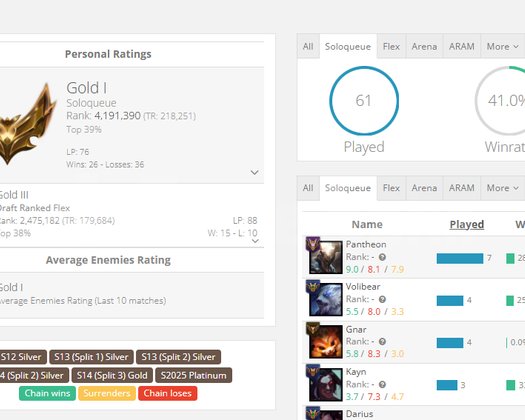
Task: Click S13 (Split 1) Silver tag
Action: coord(91,357)
